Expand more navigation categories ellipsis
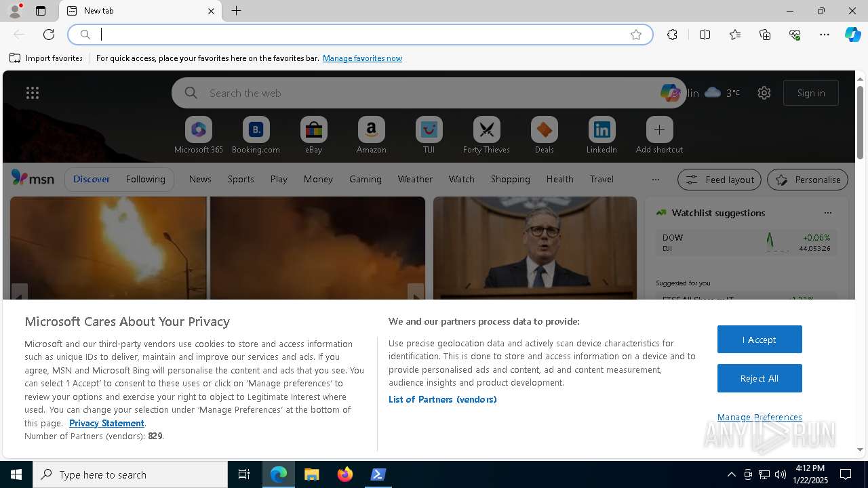This screenshot has height=488, width=868. (x=655, y=179)
